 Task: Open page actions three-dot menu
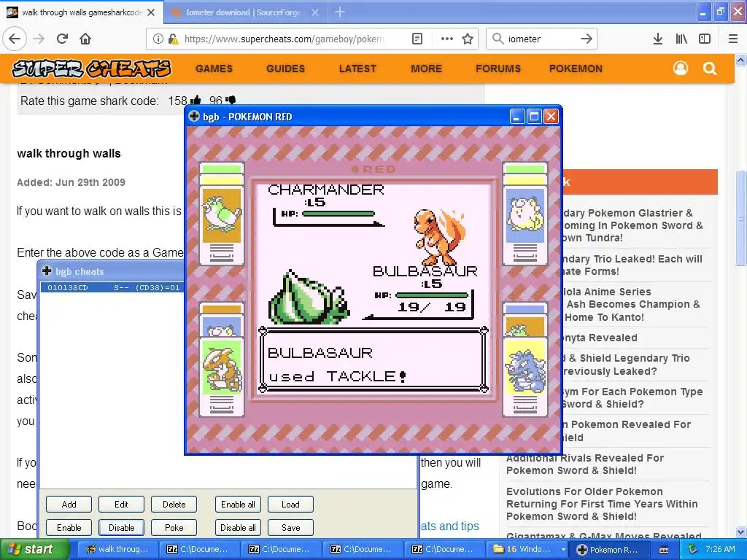click(447, 39)
